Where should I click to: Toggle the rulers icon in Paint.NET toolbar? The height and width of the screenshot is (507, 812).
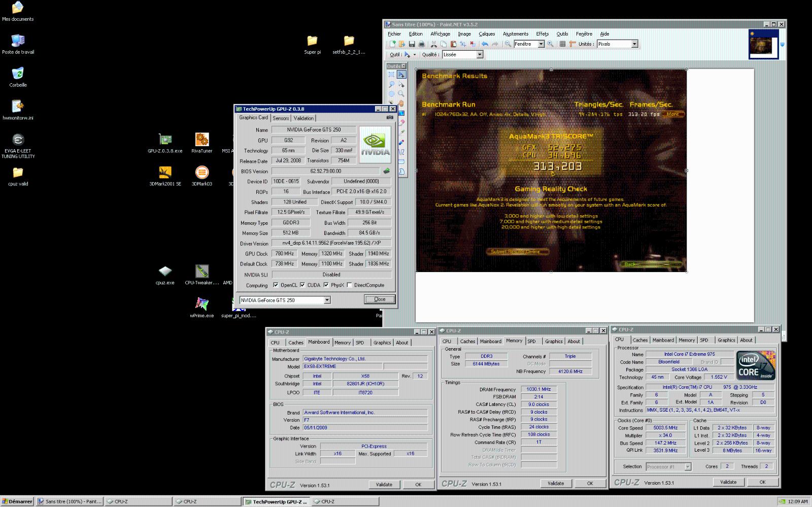pos(572,44)
